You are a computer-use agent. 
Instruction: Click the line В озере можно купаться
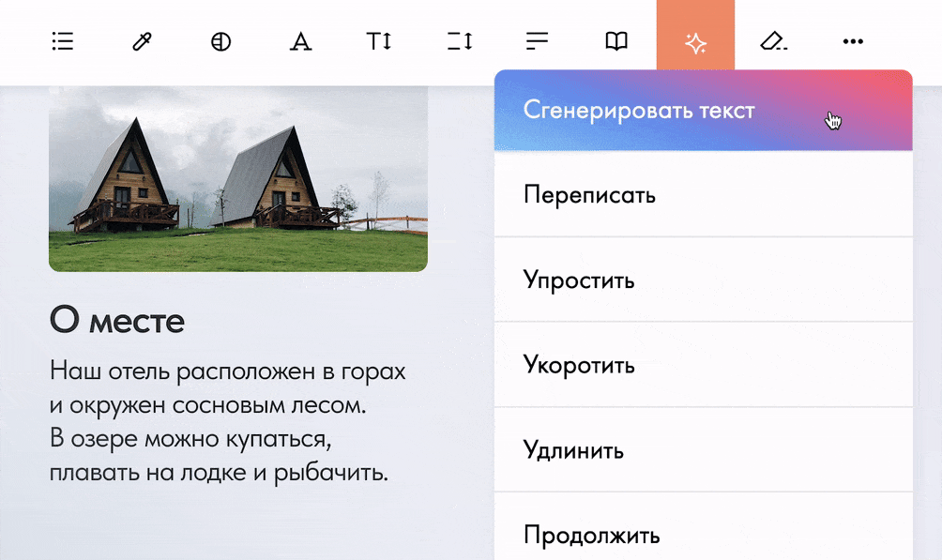pyautogui.click(x=190, y=439)
